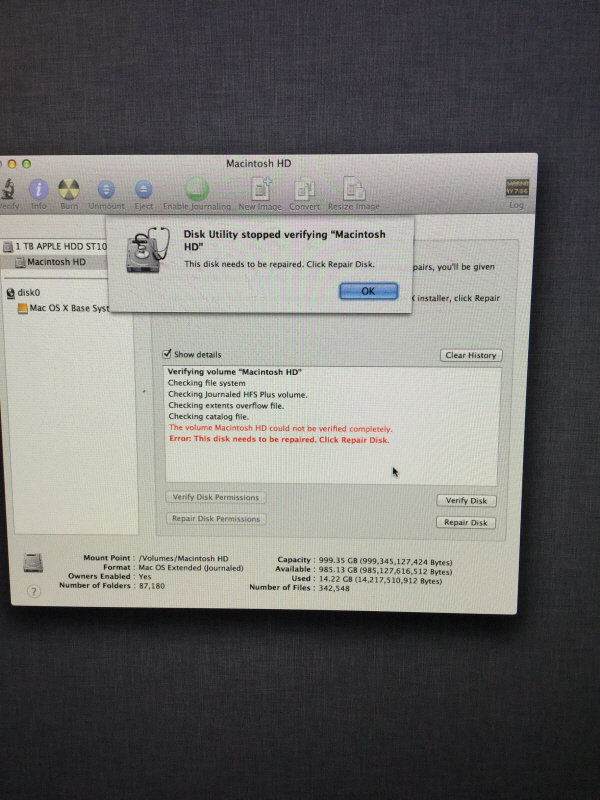Screen dimensions: 600x800
Task: Click OK in the verification dialog
Action: (x=368, y=291)
